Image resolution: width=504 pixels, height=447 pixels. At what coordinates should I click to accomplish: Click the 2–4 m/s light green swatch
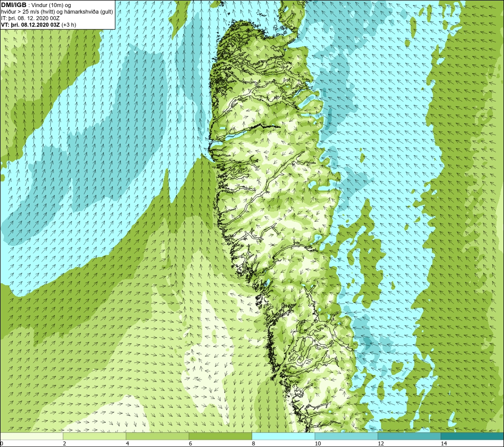pyautogui.click(x=95, y=436)
